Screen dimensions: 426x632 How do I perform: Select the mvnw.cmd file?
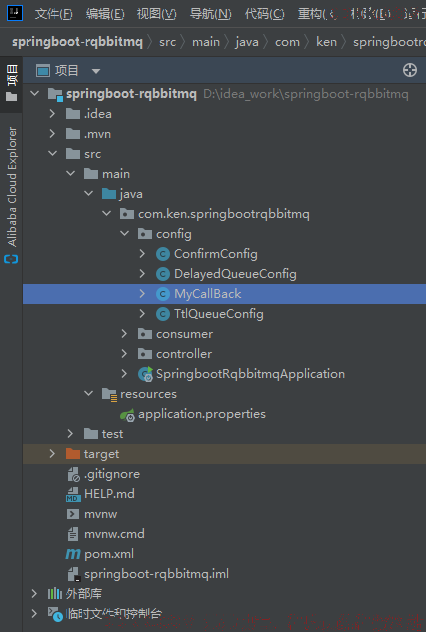[x=114, y=534]
